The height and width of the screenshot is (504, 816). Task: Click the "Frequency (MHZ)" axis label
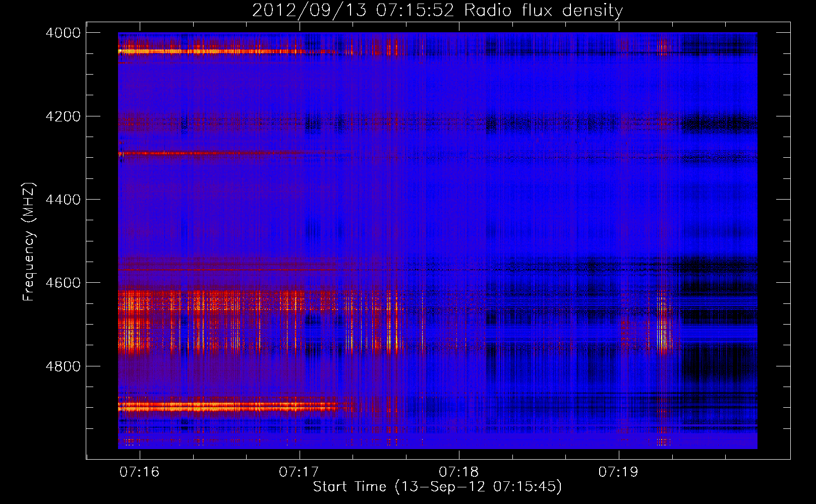click(x=29, y=242)
